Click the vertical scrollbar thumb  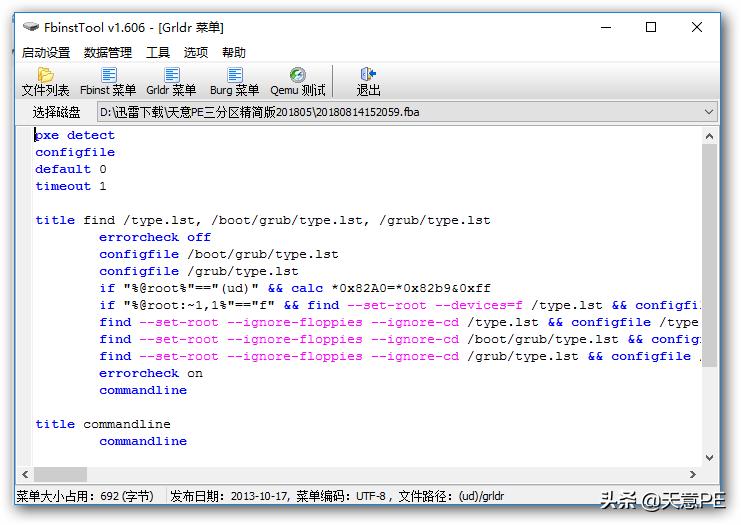[709, 255]
